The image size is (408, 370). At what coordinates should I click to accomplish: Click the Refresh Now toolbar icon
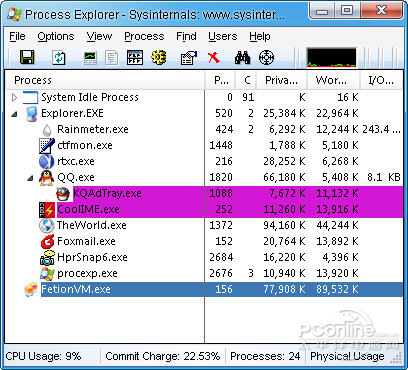click(59, 58)
